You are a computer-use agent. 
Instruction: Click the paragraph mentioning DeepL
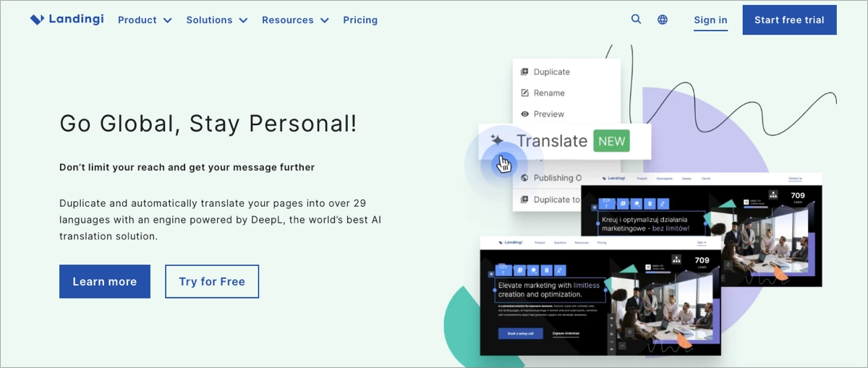coord(221,220)
